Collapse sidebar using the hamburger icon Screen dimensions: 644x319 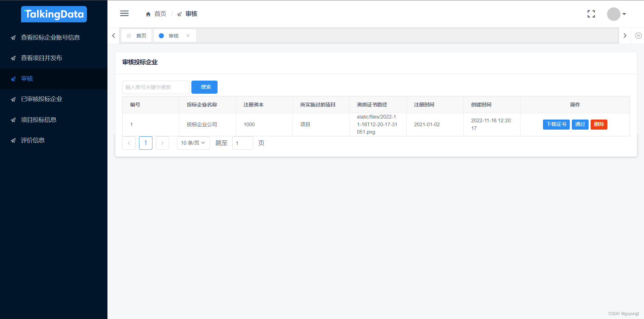click(124, 13)
